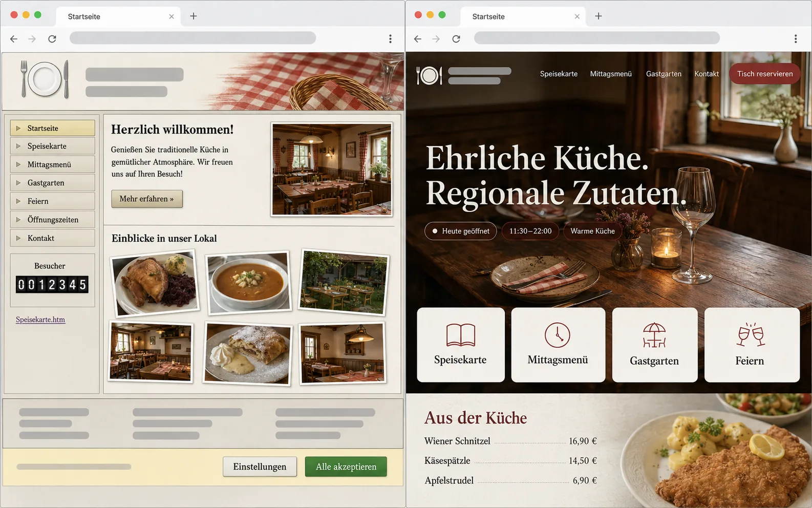Screen dimensions: 812x508
Task: Go back in the right browser window
Action: pyautogui.click(x=418, y=39)
